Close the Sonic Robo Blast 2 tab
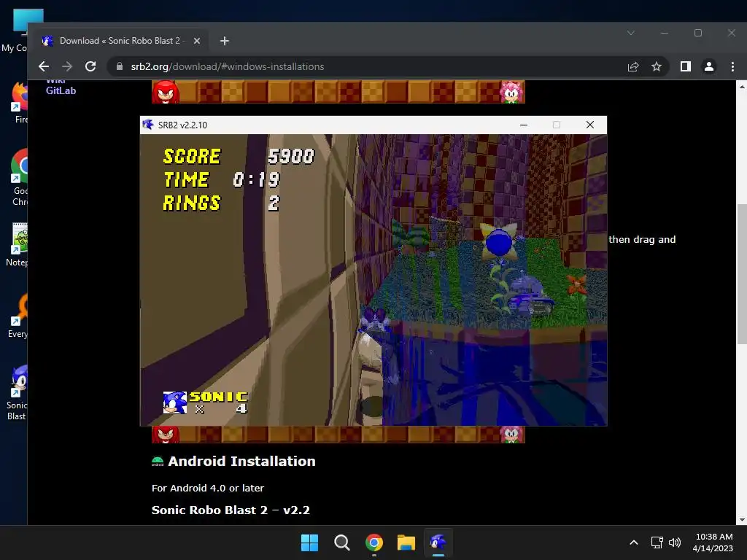747x560 pixels. point(197,41)
